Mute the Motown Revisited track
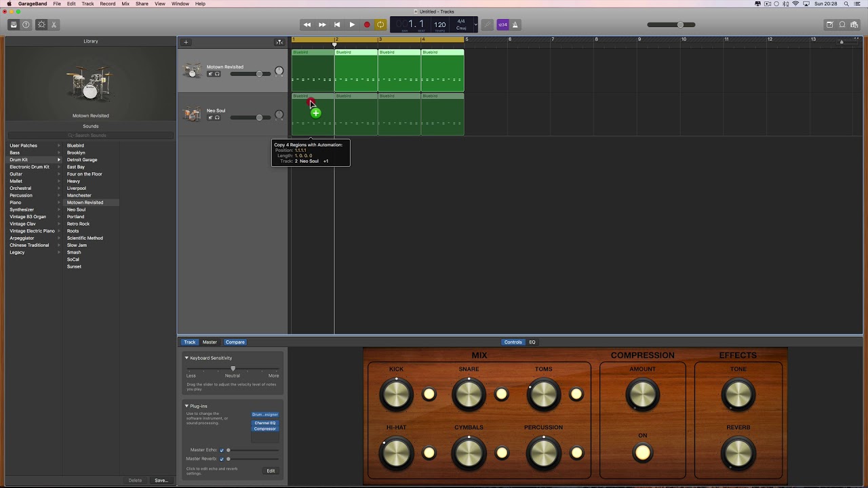868x488 pixels. (210, 74)
